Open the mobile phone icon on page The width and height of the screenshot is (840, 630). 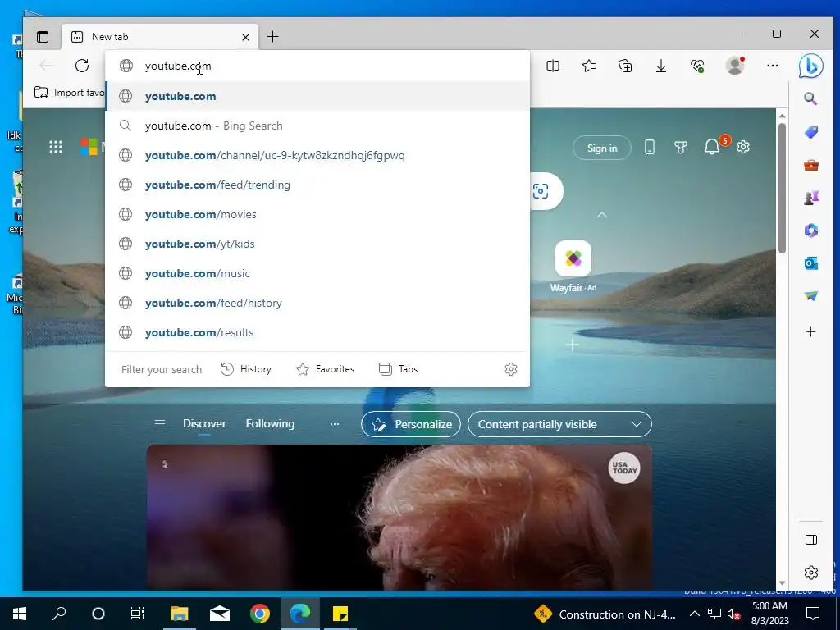pos(650,147)
